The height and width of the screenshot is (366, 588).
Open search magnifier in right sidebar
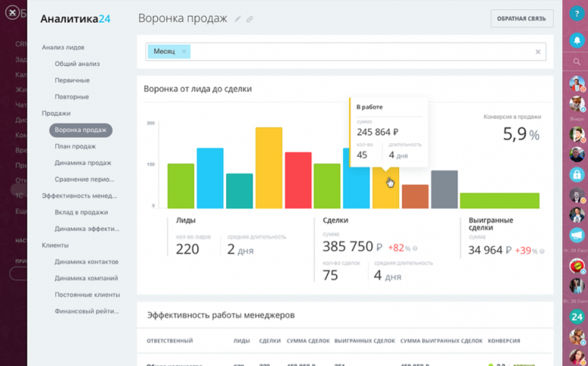[577, 62]
